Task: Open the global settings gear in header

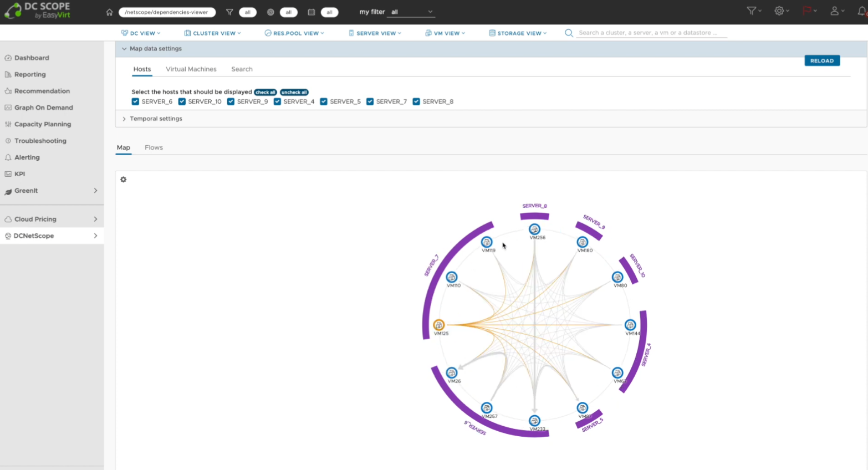Action: point(779,11)
